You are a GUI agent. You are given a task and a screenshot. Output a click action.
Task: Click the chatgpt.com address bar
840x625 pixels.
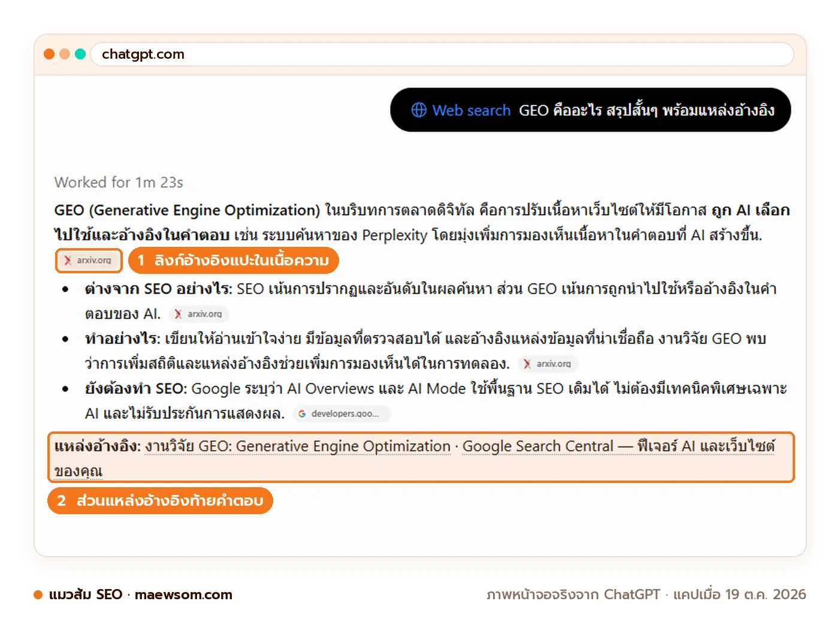tap(442, 55)
